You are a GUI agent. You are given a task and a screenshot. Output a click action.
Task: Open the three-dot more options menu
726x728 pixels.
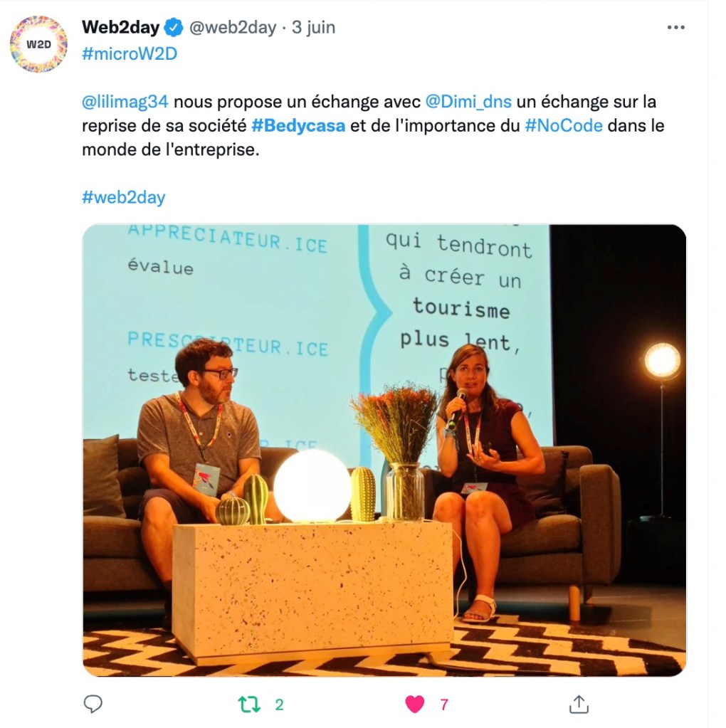point(675,27)
